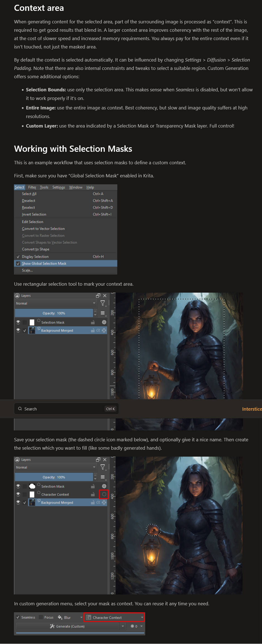Choose Scale... from the Select menu
This screenshot has width=262, height=644.
[65, 270]
